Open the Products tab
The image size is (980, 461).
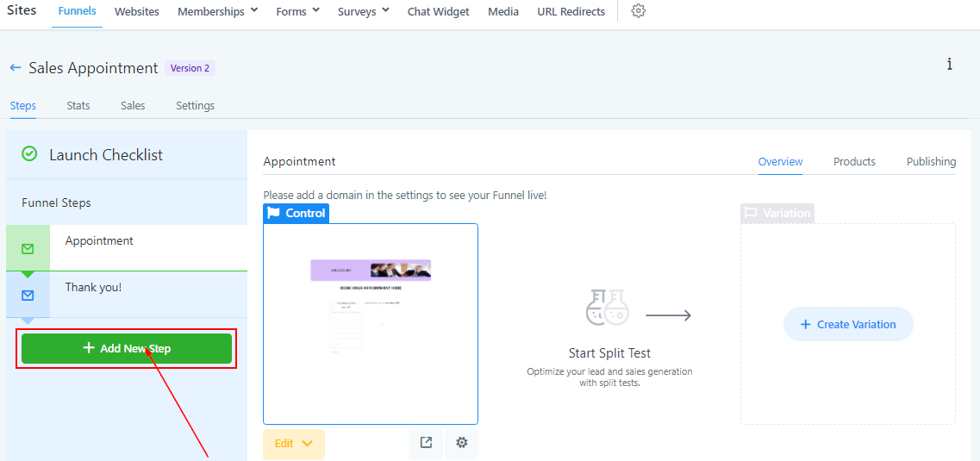[x=854, y=161]
